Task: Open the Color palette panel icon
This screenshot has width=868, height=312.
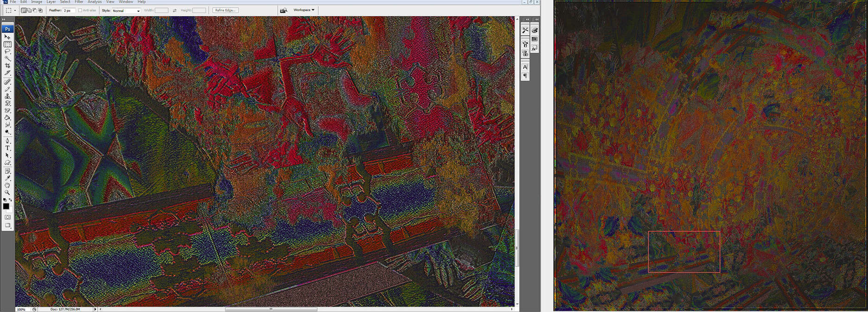Action: point(535,30)
